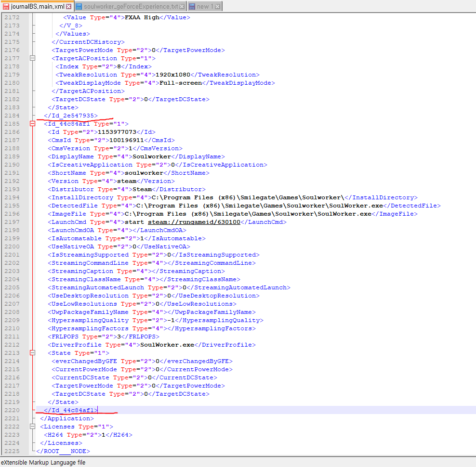Click the ImageFile path ending SoulWorker.exe

tap(248, 214)
